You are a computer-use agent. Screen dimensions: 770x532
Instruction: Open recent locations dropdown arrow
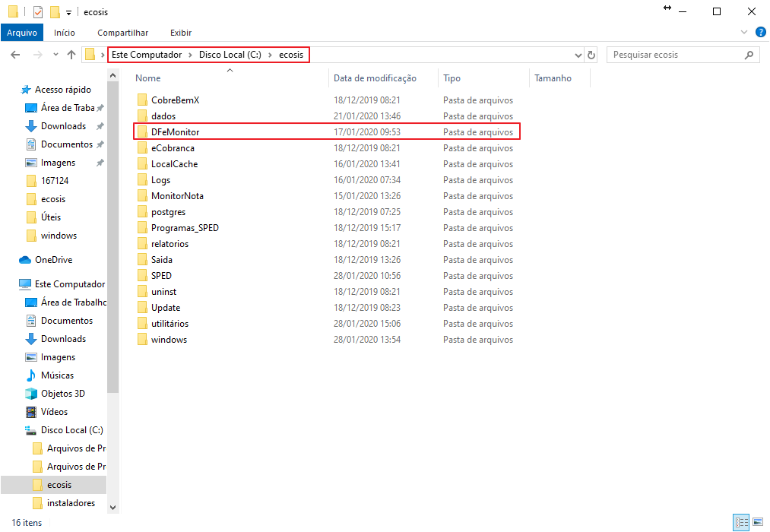[55, 55]
